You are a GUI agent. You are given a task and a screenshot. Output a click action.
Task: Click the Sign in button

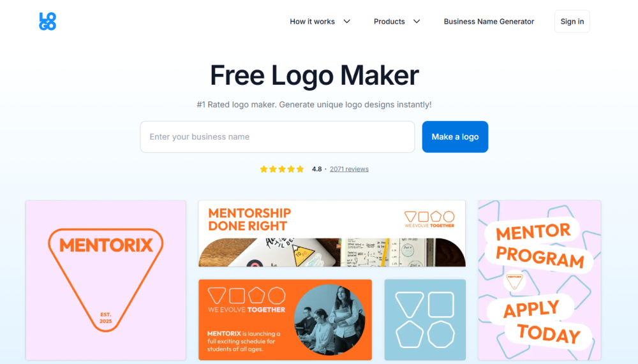pyautogui.click(x=572, y=21)
